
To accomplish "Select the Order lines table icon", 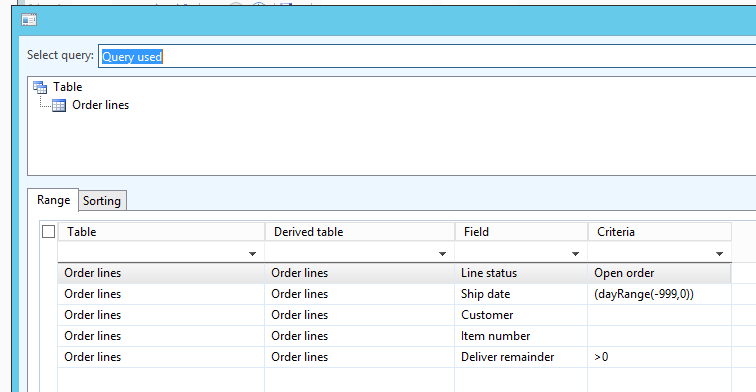I will 59,105.
